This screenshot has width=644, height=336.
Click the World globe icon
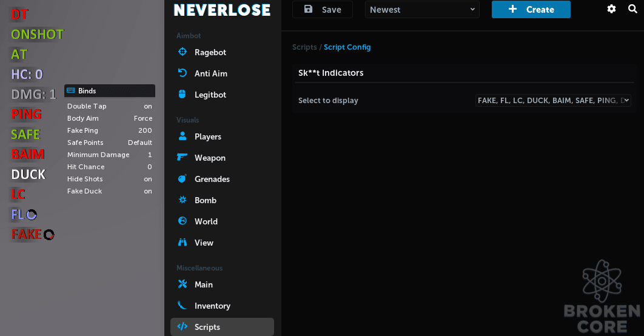183,221
